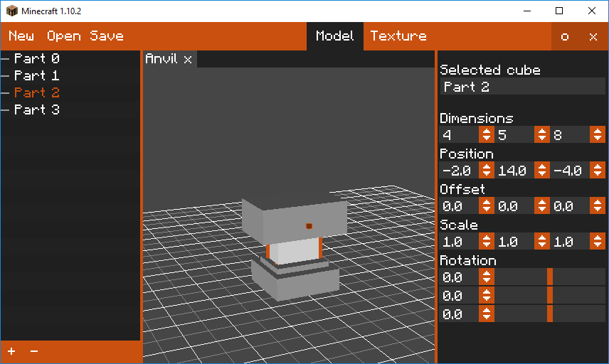The image size is (609, 364).
Task: Adjust the third Scale stepper arrows
Action: pyautogui.click(x=598, y=242)
